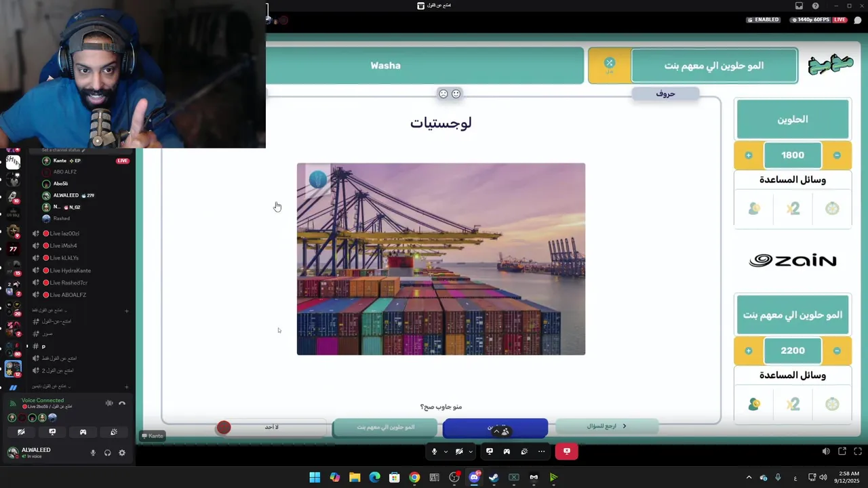Open Live HydraKante voice channel
Viewport: 868px width, 488px height.
pos(70,270)
